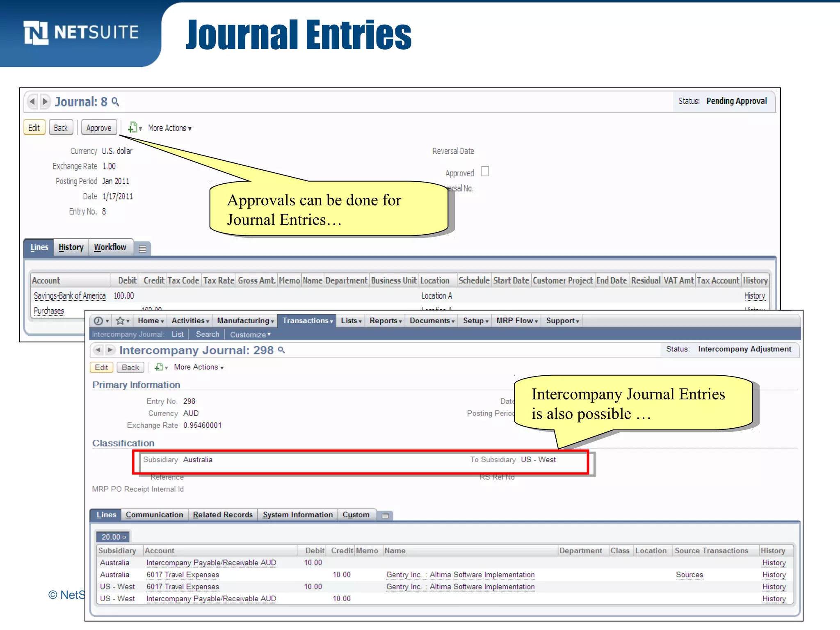Go to previous record in Journal 8
840x630 pixels.
32,101
